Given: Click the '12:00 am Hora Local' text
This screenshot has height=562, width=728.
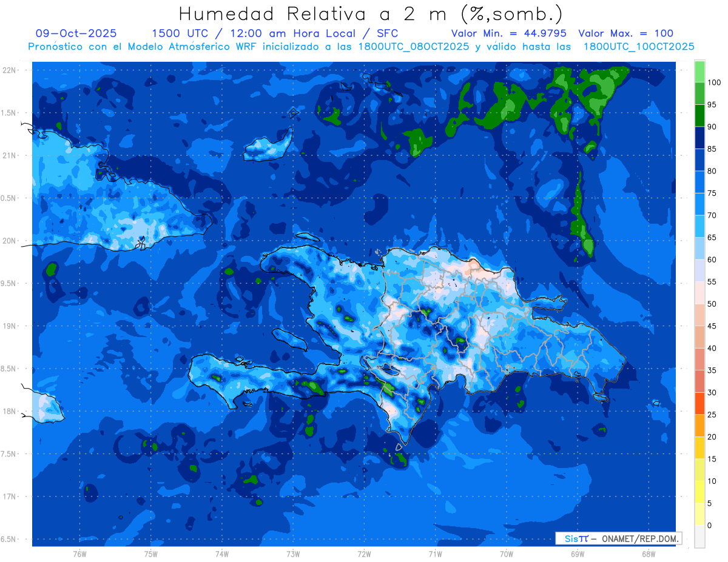Looking at the screenshot, I should [x=290, y=33].
